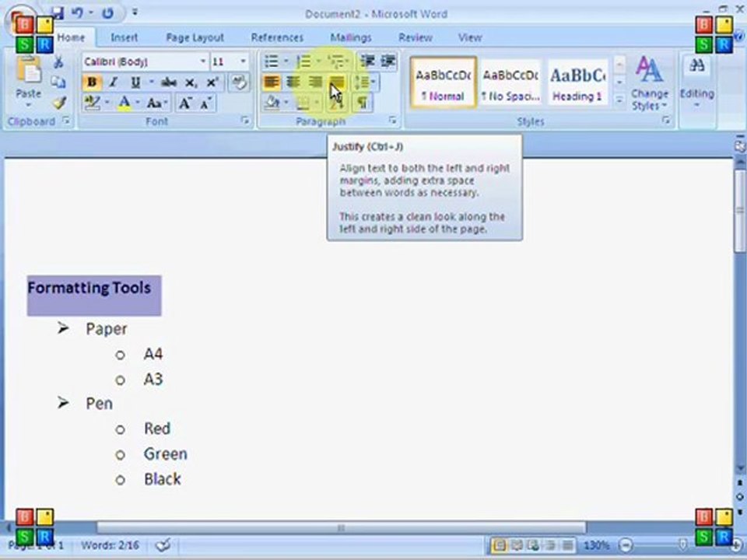Click the Cut scissors icon
The height and width of the screenshot is (560, 747).
pyautogui.click(x=58, y=62)
